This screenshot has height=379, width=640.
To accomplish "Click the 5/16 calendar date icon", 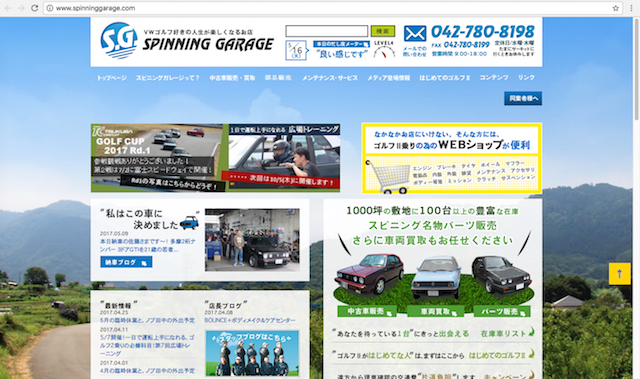I will pos(296,51).
